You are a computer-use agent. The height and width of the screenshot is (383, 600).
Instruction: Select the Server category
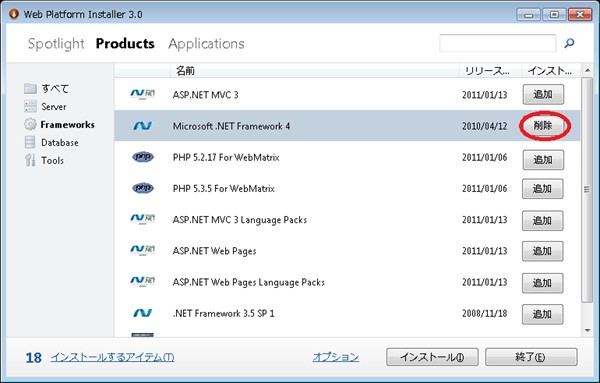(x=54, y=106)
